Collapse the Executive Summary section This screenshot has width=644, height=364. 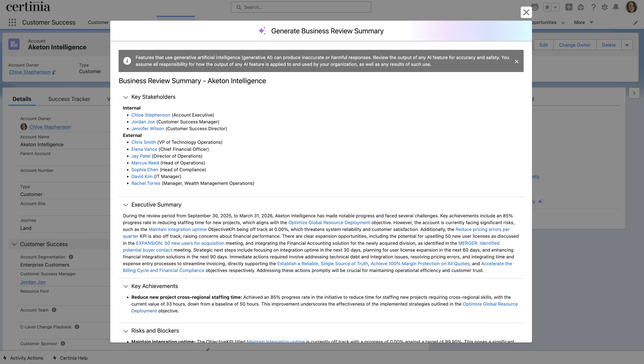[x=126, y=205]
